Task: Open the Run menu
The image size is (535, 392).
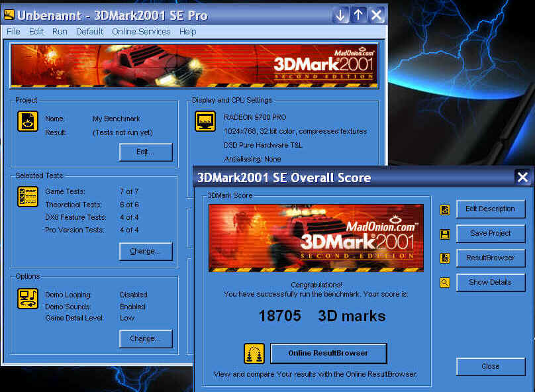Action: (x=60, y=31)
